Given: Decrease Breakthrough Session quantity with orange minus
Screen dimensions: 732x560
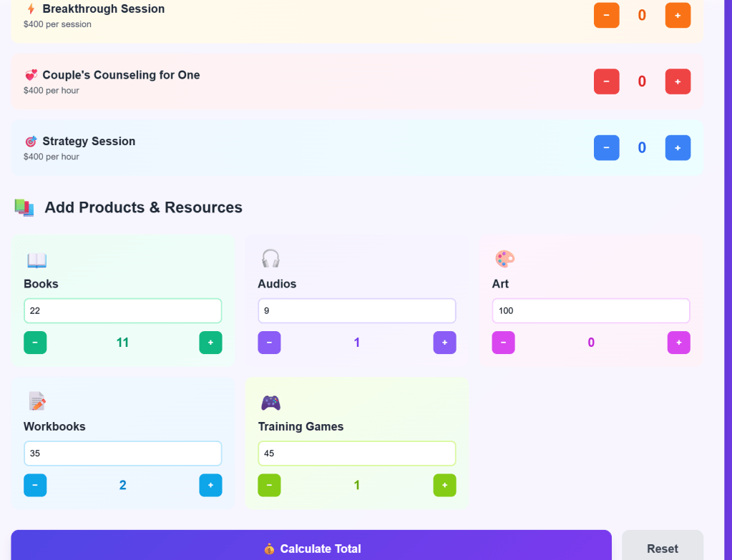Looking at the screenshot, I should [x=606, y=15].
